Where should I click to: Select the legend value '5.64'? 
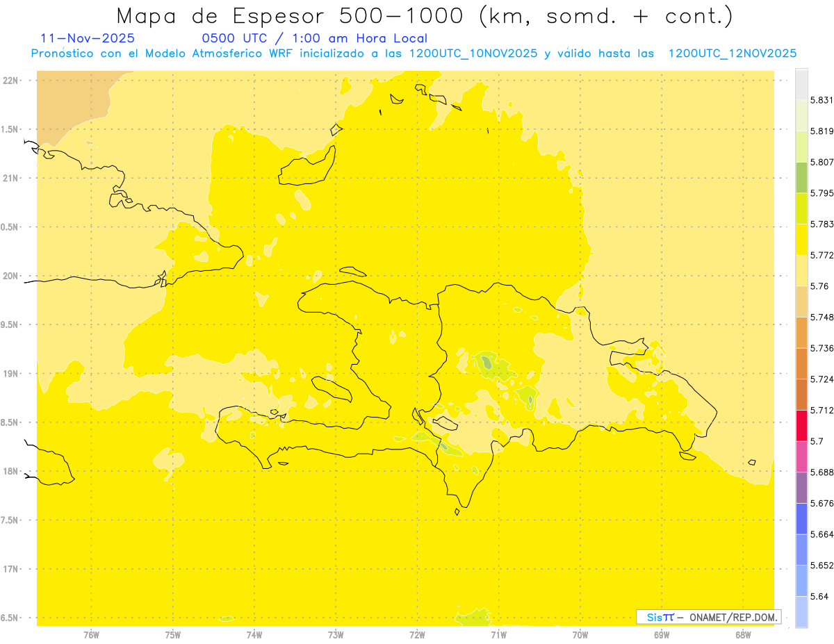click(819, 596)
